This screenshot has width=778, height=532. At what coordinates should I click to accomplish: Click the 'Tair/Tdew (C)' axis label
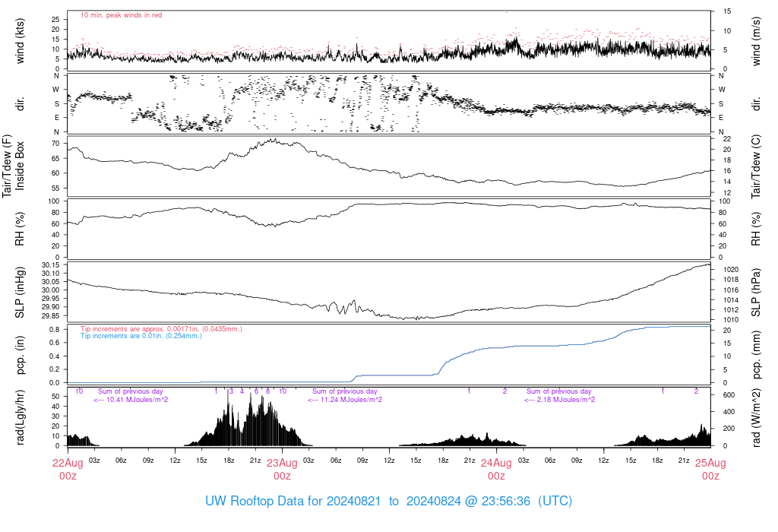(x=756, y=166)
